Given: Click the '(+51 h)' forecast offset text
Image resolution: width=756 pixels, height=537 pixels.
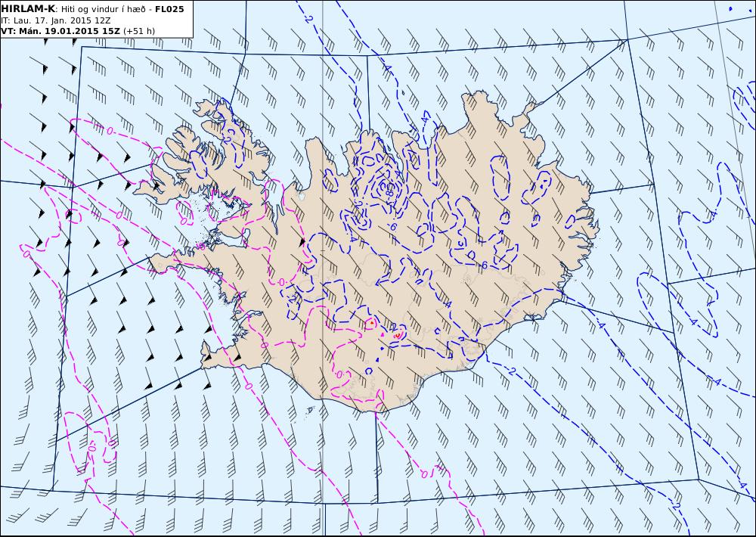Looking at the screenshot, I should [139, 31].
